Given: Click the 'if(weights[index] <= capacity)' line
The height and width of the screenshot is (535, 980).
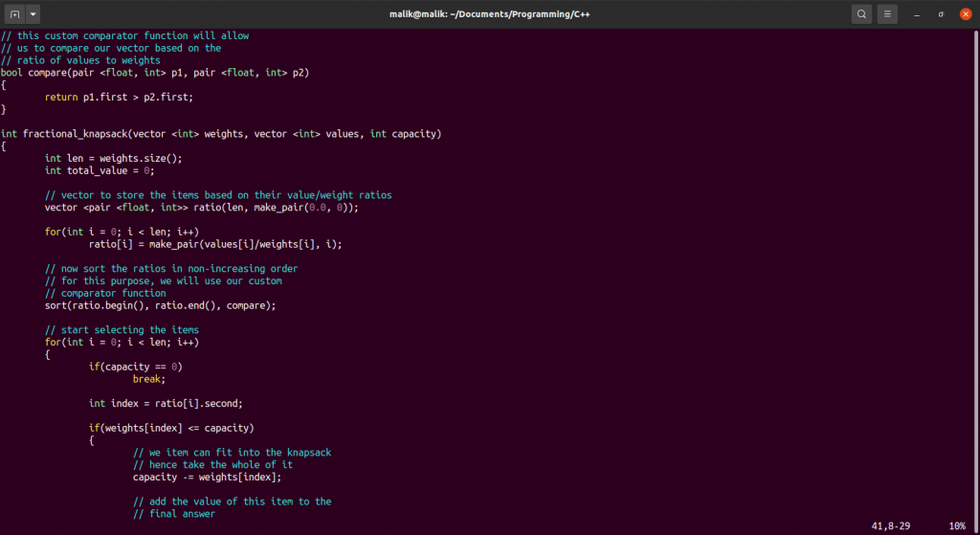Looking at the screenshot, I should click(x=171, y=428).
